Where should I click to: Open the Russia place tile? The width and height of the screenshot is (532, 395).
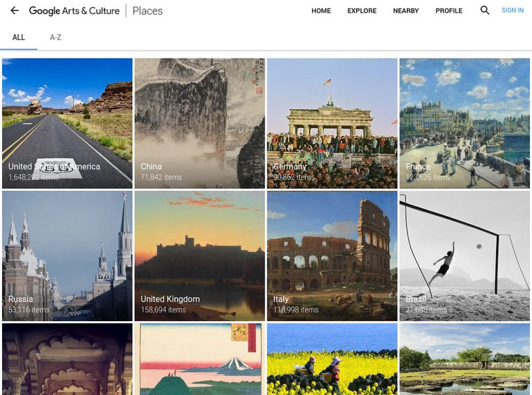67,256
